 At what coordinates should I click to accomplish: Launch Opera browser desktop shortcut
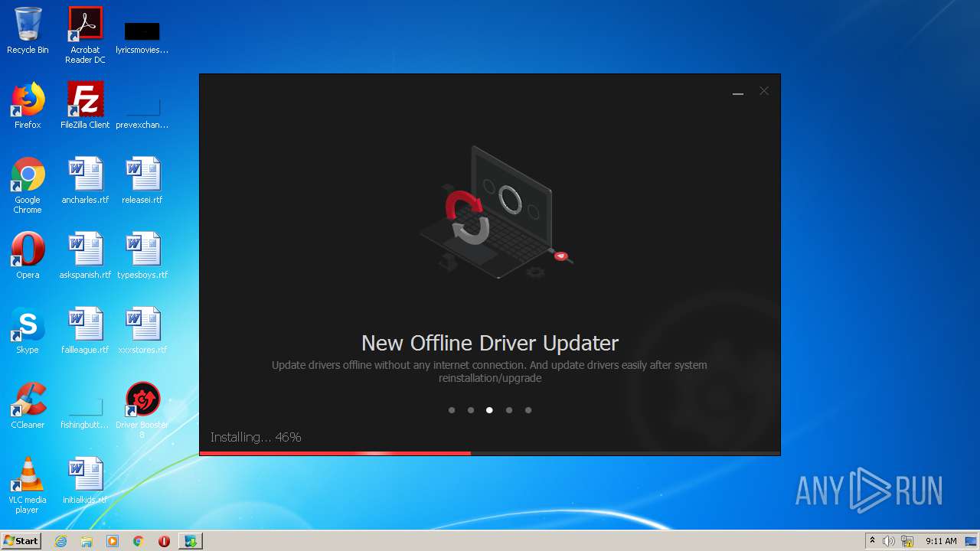point(28,256)
